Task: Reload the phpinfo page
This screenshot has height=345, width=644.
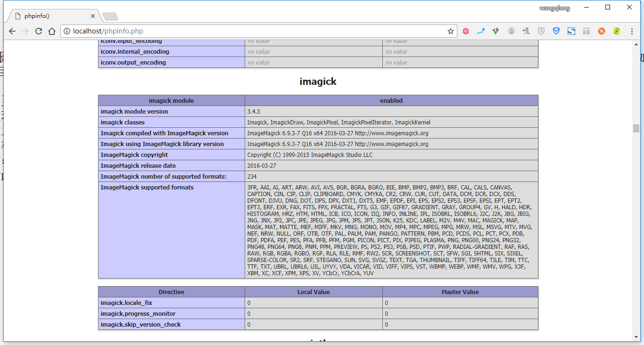Action: coord(39,31)
